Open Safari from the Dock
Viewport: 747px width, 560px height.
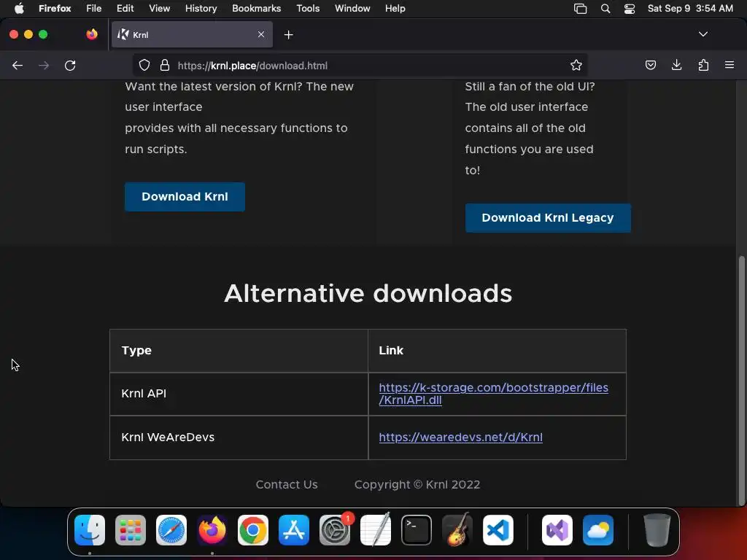171,530
